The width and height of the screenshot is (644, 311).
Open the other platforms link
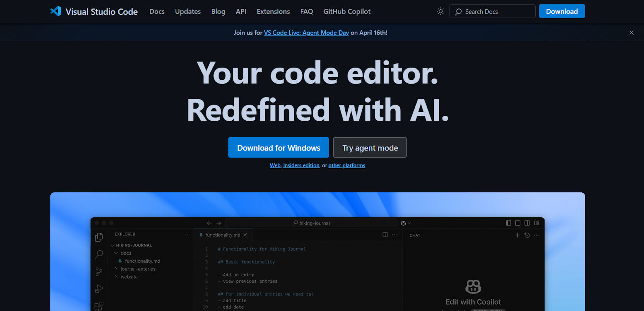(x=347, y=165)
